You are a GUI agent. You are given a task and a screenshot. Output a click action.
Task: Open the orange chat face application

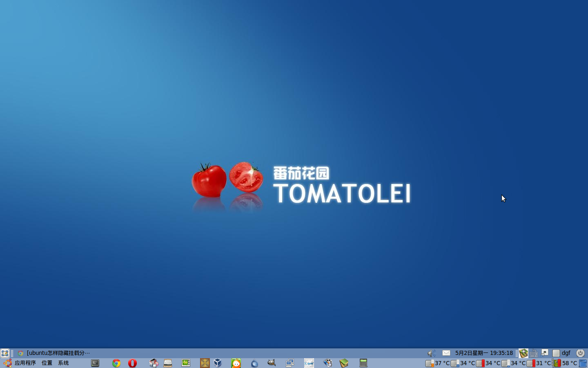(236, 363)
